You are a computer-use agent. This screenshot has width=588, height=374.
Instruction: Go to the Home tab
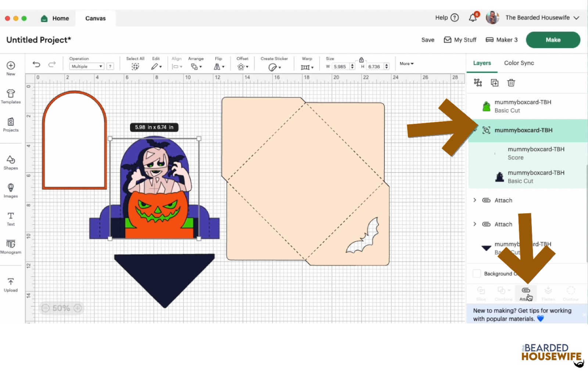click(x=55, y=18)
